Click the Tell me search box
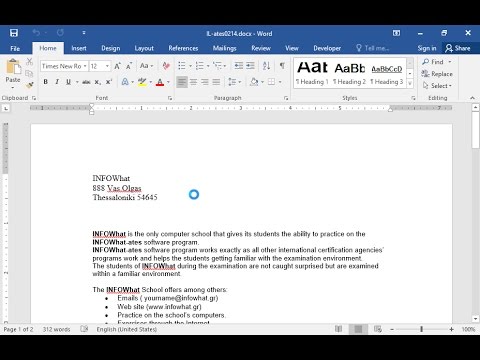The image size is (480, 360). pyautogui.click(x=373, y=48)
